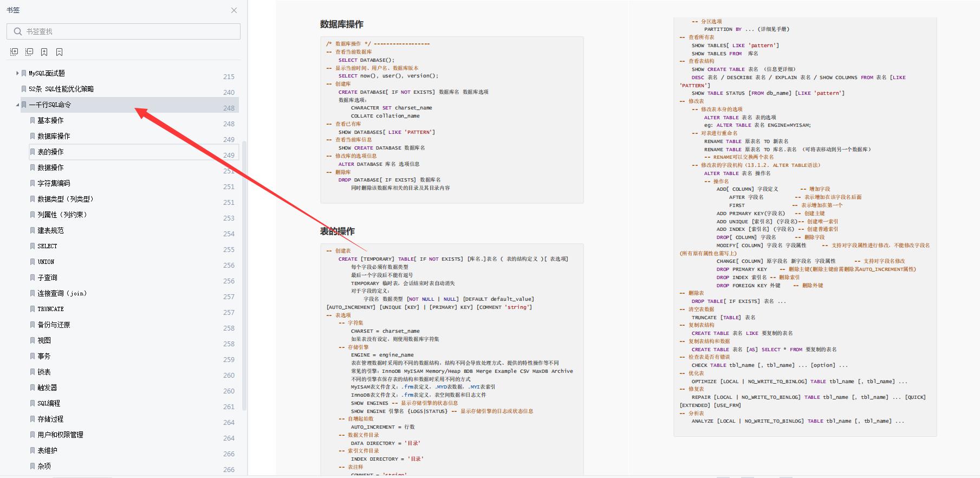Screen dimensions: 980x478
Task: Go to the UNION bookmark
Action: [x=46, y=262]
